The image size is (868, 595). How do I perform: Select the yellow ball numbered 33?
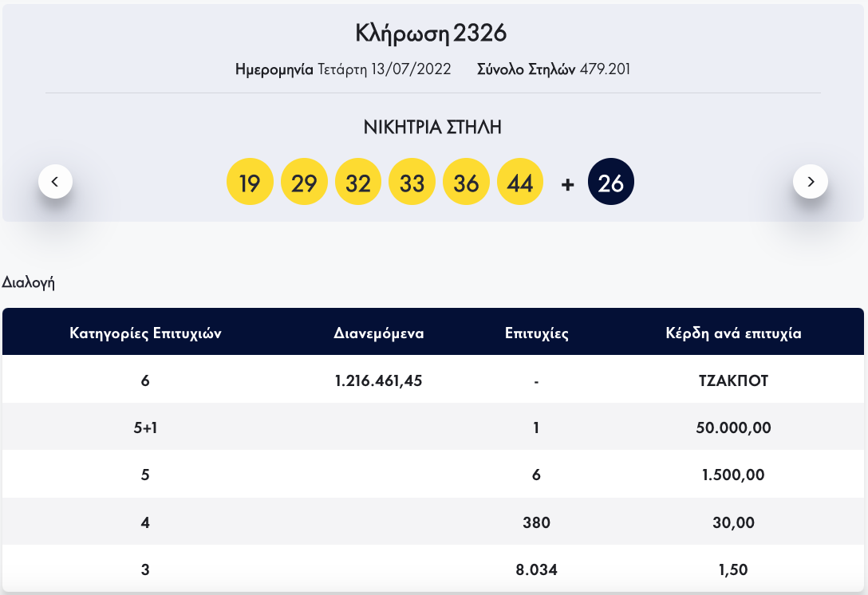(412, 181)
